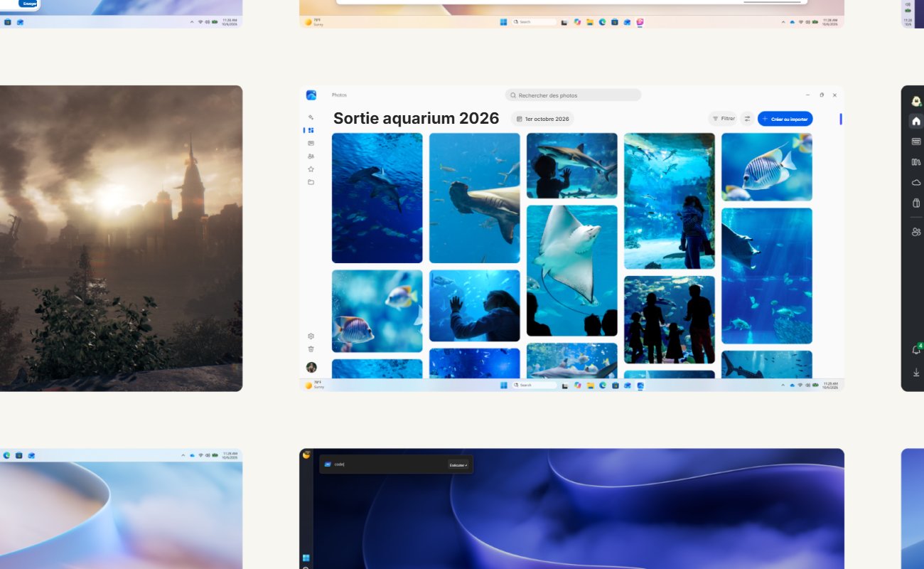Open the sort options icon beside Filtrer

pyautogui.click(x=747, y=119)
